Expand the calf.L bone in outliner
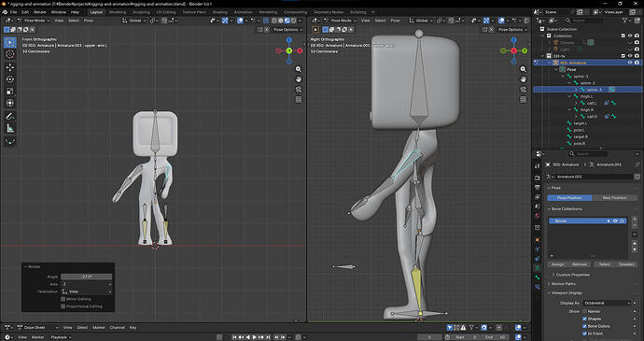The height and width of the screenshot is (341, 644). pos(576,104)
